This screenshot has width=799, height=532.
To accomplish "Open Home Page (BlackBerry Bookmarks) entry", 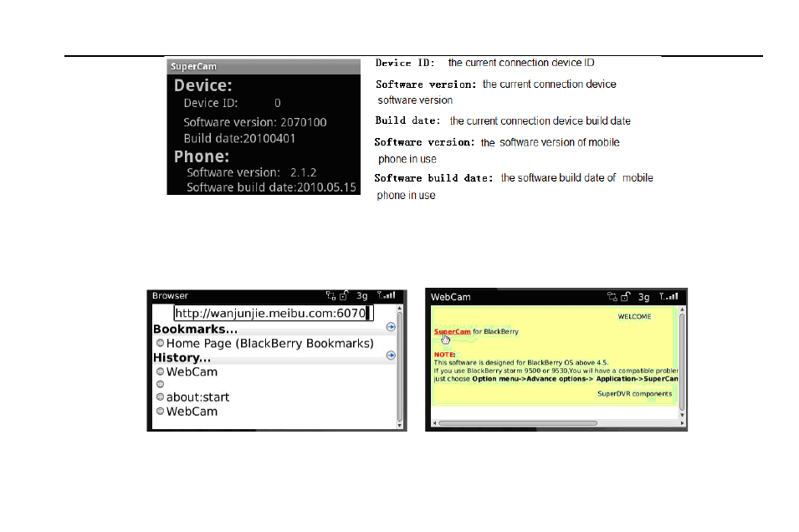I will [269, 344].
